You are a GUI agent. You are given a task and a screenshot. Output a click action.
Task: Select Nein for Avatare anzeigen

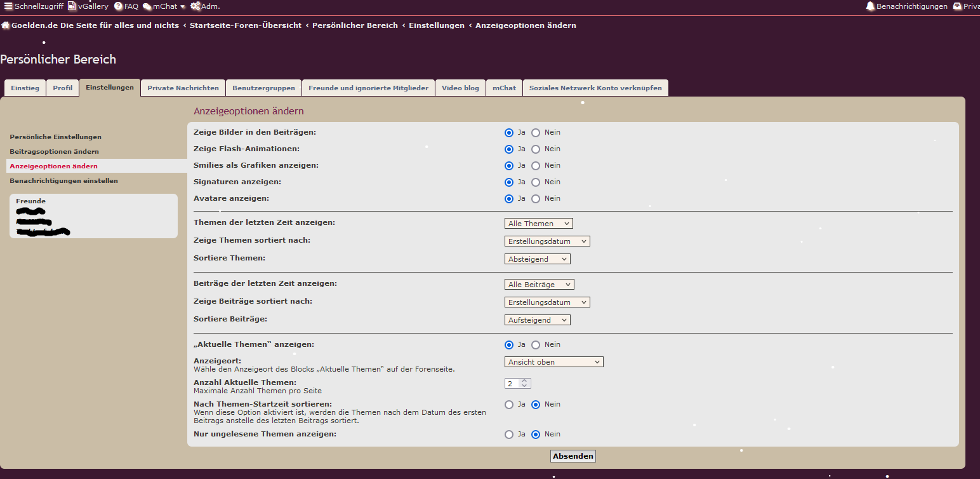536,199
